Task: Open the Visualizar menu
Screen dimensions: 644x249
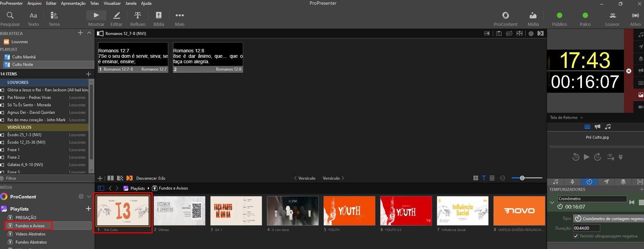Action: click(x=112, y=3)
